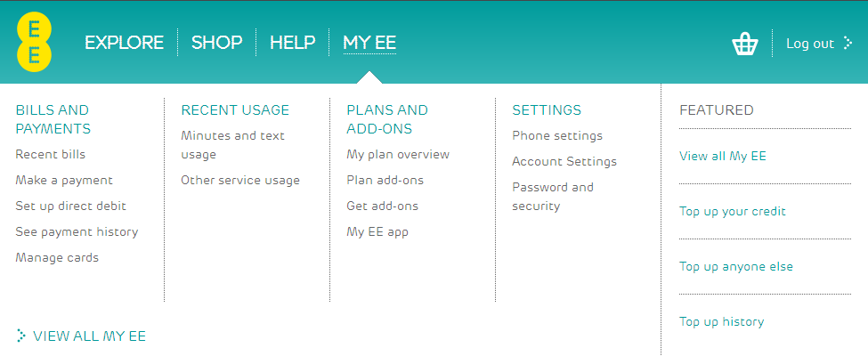Screen dimensions: 868x356
Task: Open the SHOP menu
Action: (216, 43)
